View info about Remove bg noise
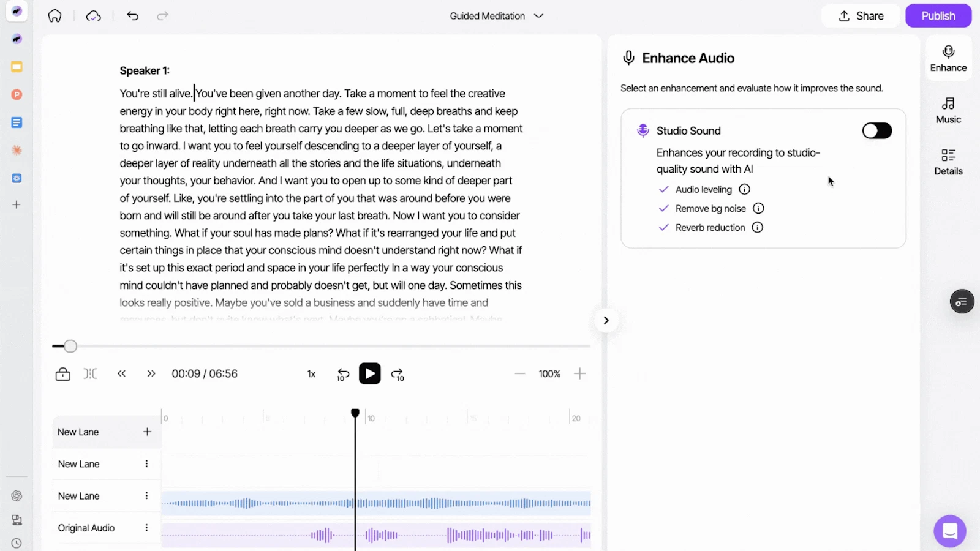980x551 pixels. 759,208
